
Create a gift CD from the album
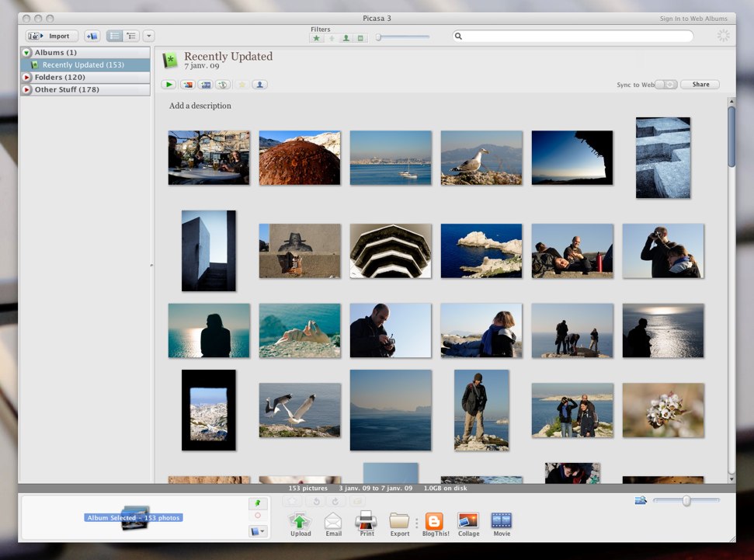point(223,85)
